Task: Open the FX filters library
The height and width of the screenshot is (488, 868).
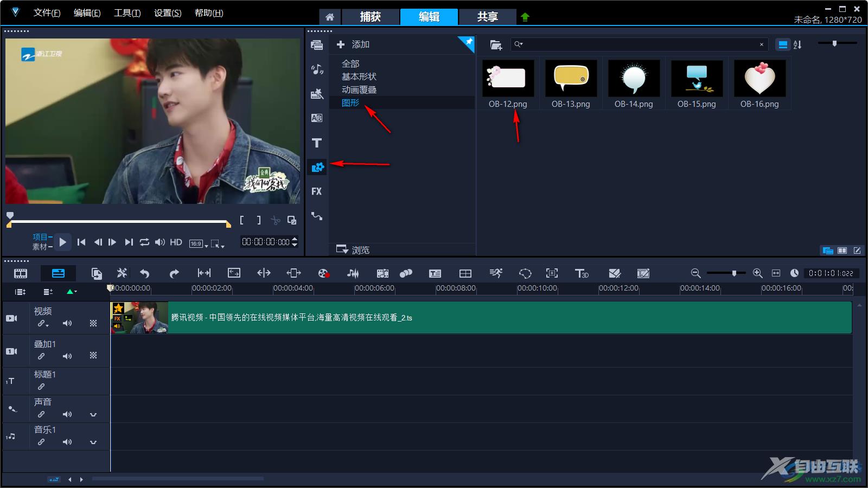Action: (x=317, y=191)
